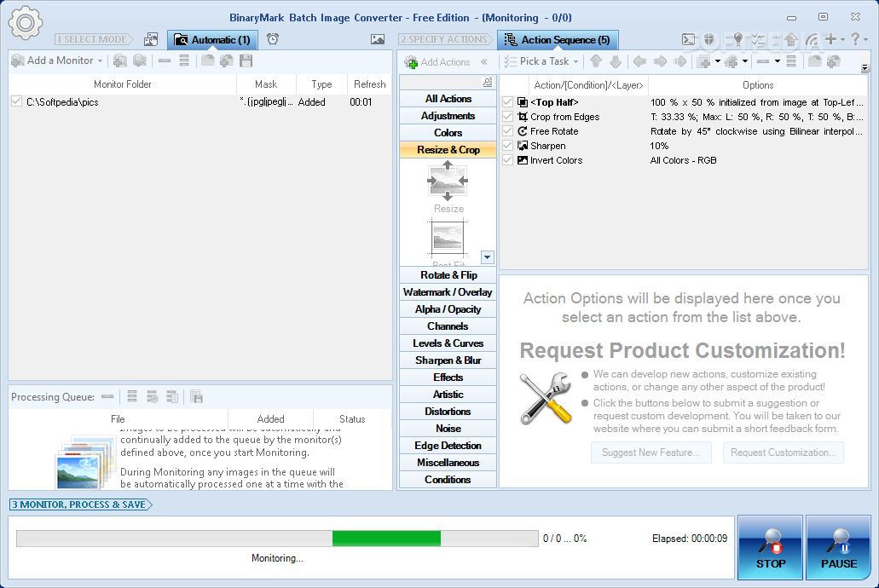Open the Conditions category
The width and height of the screenshot is (879, 588).
[x=448, y=480]
